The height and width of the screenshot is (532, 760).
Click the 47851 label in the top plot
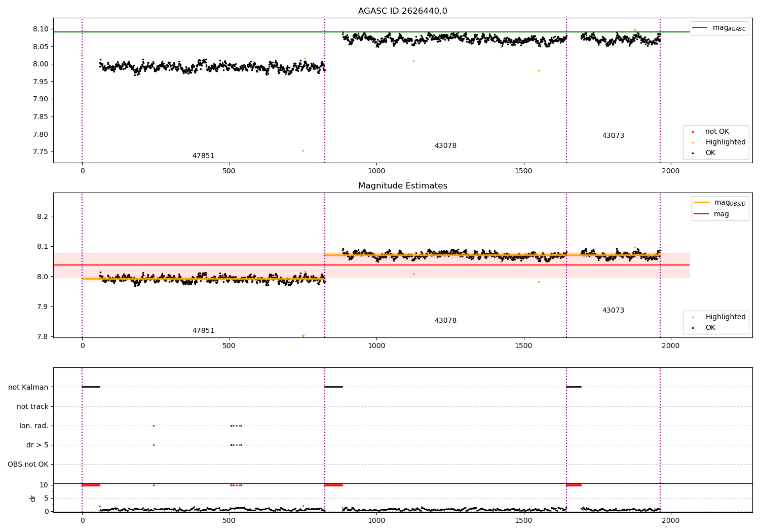coord(203,156)
